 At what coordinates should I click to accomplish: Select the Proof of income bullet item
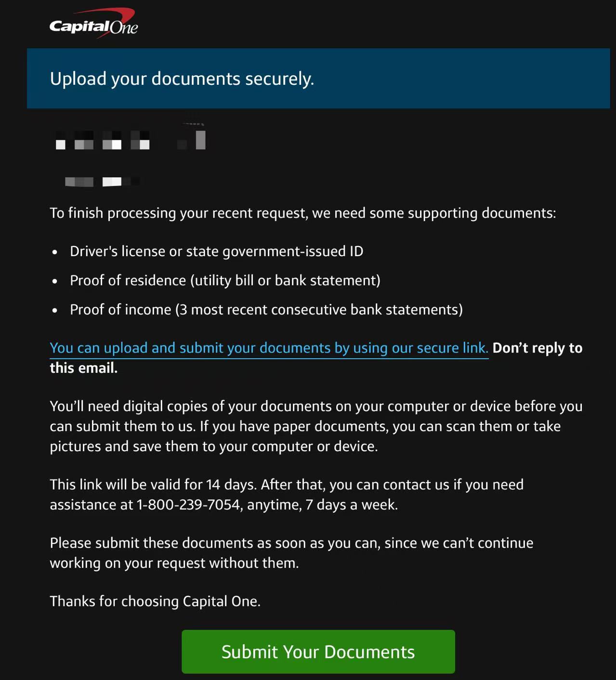point(266,310)
